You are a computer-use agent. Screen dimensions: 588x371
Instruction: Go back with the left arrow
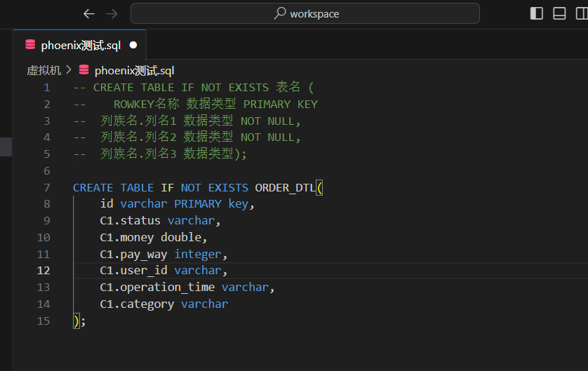point(89,14)
